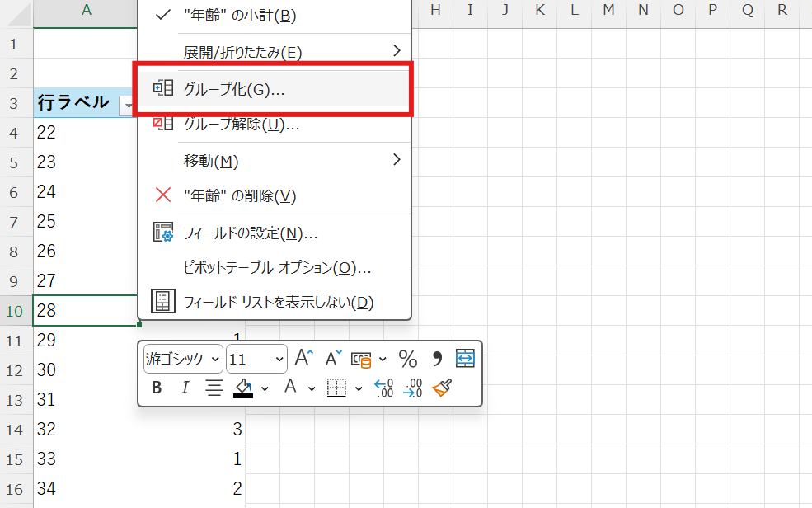The height and width of the screenshot is (508, 812).
Task: Toggle Italic formatting on the mini toolbar
Action: click(185, 386)
